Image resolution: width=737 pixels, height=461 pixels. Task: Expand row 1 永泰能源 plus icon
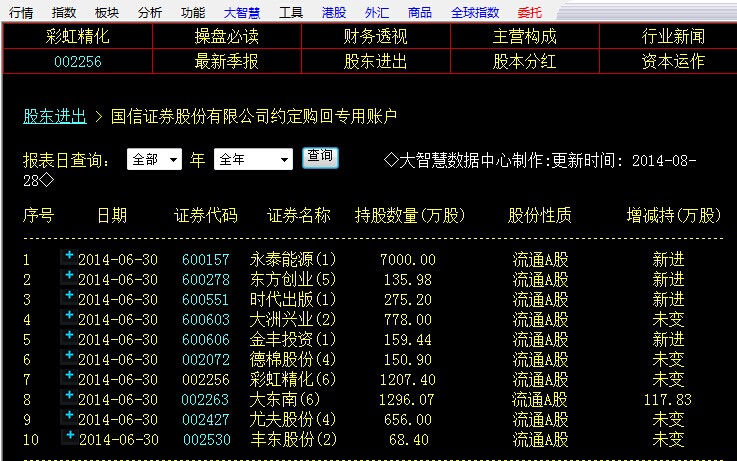[69, 255]
